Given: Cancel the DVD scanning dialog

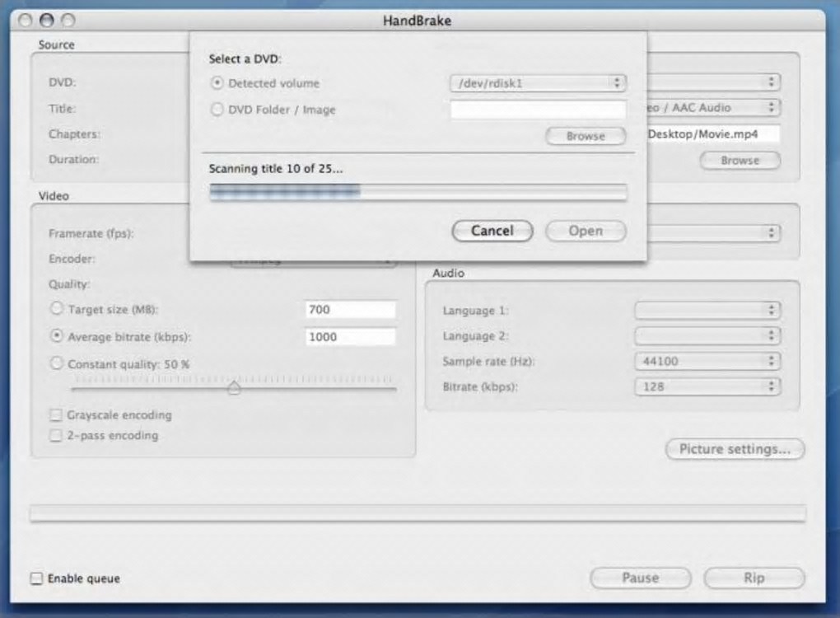Looking at the screenshot, I should 492,231.
